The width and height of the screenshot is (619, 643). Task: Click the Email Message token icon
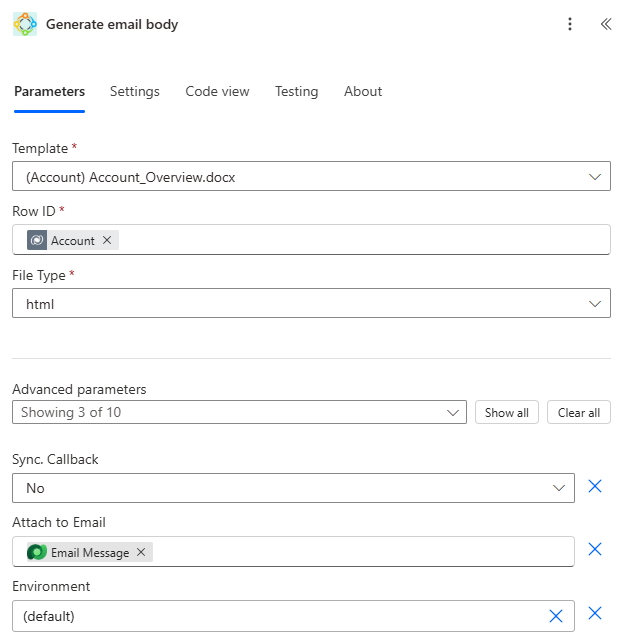37,552
